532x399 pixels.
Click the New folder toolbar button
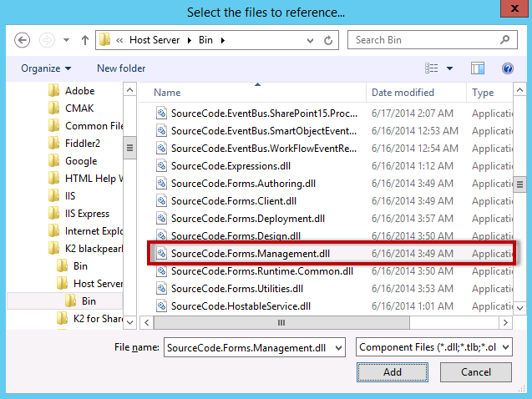(121, 68)
